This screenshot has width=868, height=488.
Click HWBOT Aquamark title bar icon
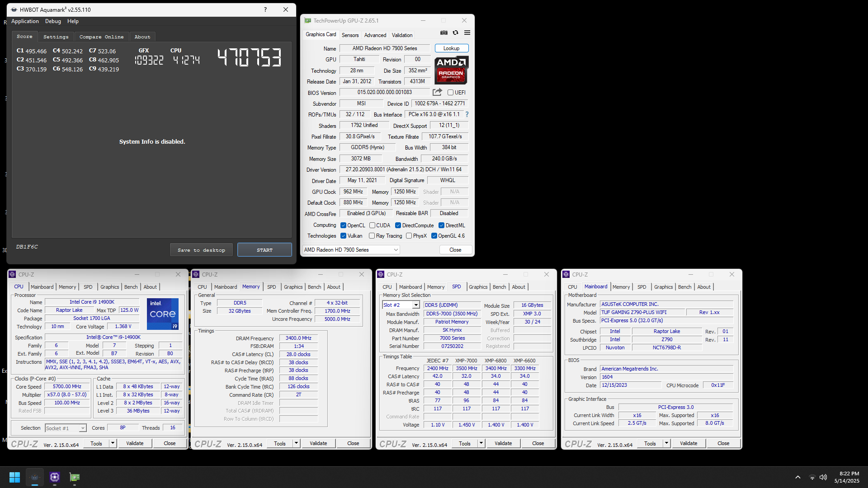14,9
